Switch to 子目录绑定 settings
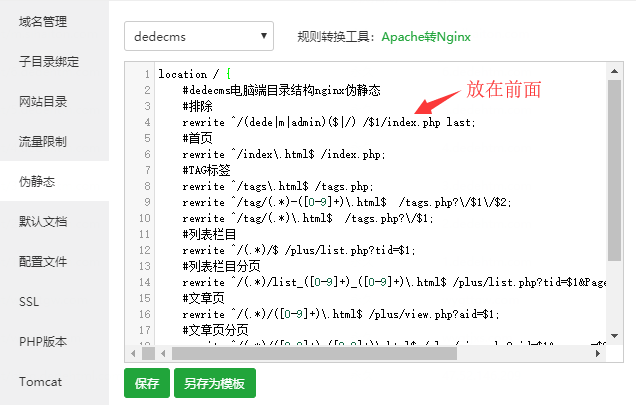 tap(48, 61)
